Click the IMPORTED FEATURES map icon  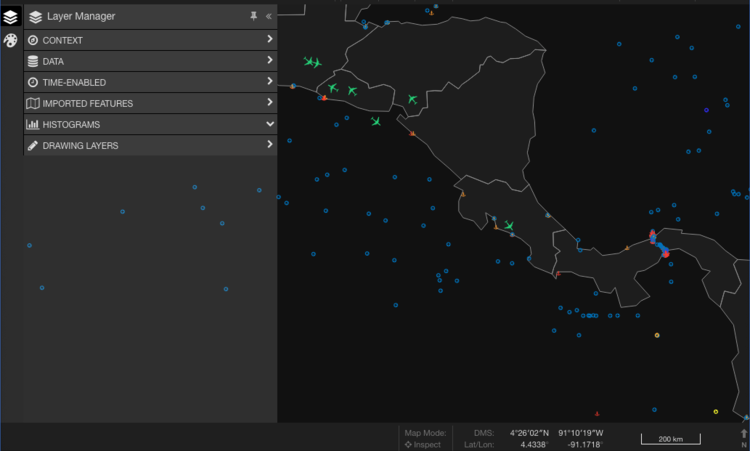[x=33, y=103]
